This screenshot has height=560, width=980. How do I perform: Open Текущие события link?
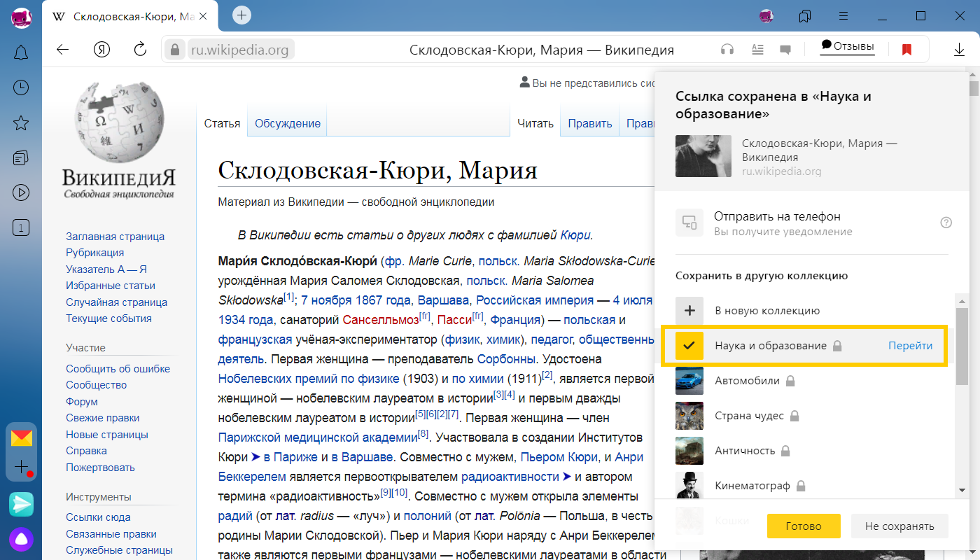[108, 318]
